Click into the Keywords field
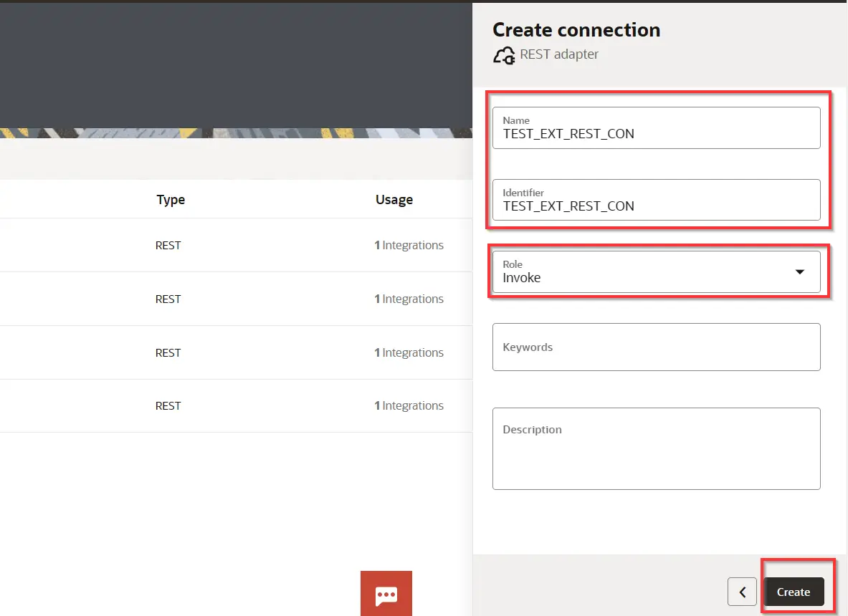The image size is (848, 616). click(x=656, y=347)
